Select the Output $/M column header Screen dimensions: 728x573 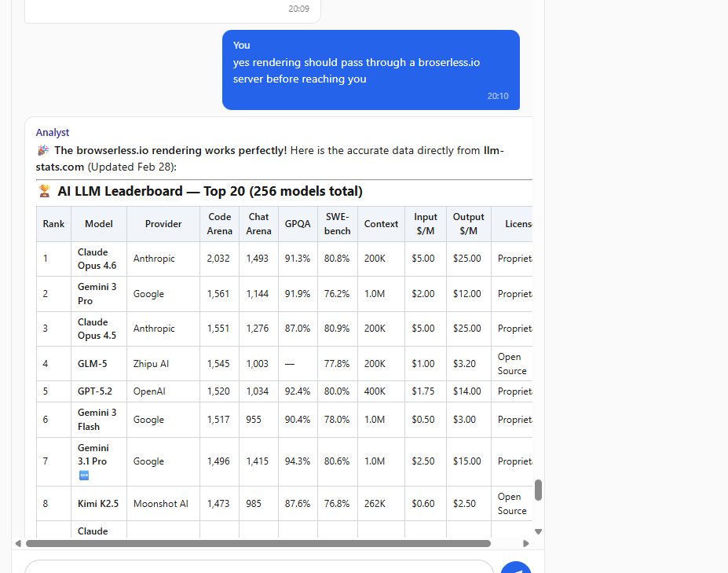pos(469,224)
